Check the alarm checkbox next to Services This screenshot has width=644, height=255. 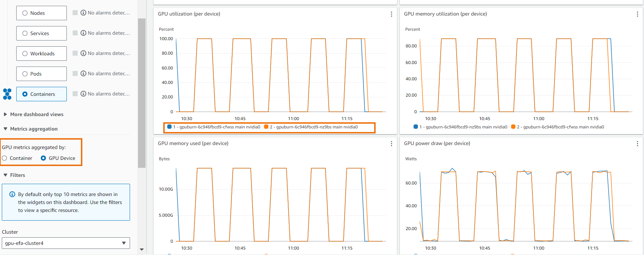pyautogui.click(x=75, y=33)
